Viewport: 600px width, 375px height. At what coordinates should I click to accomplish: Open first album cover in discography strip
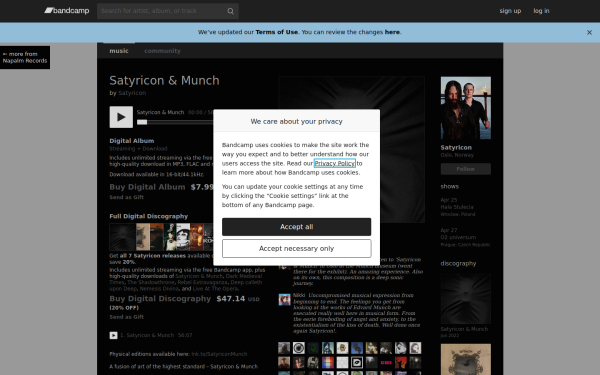pos(122,237)
